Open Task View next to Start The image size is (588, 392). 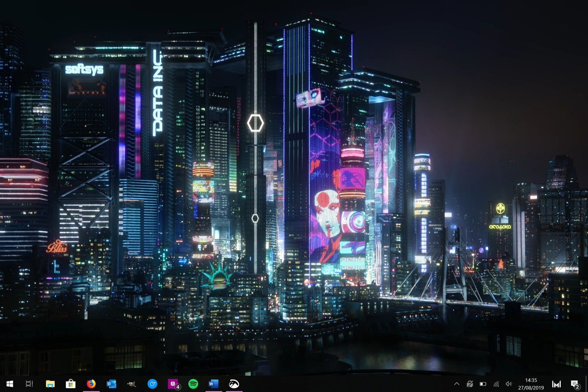point(29,383)
